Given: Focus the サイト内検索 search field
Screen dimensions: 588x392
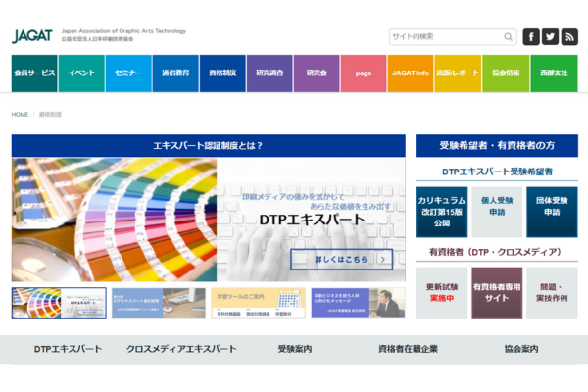Looking at the screenshot, I should tap(453, 37).
